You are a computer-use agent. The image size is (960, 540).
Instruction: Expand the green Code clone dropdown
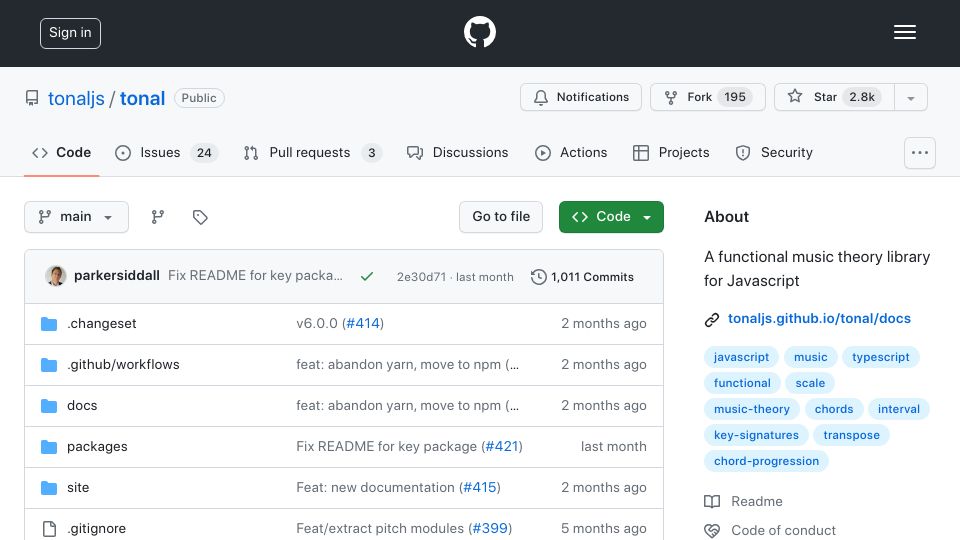coord(611,217)
